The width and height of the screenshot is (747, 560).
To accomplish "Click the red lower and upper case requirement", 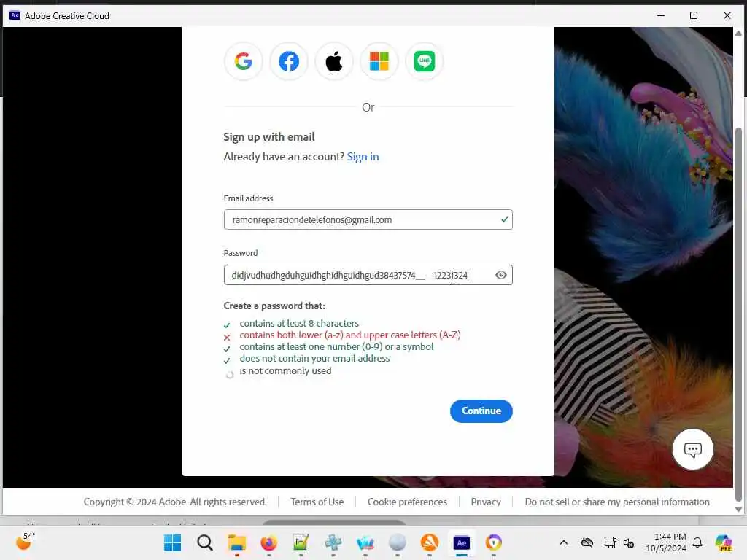I will (x=350, y=335).
